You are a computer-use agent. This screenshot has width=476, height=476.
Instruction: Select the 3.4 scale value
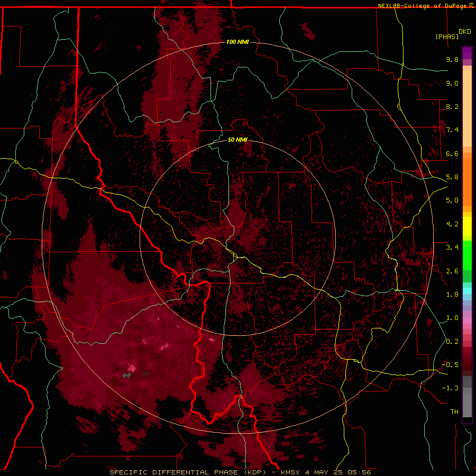tap(452, 248)
